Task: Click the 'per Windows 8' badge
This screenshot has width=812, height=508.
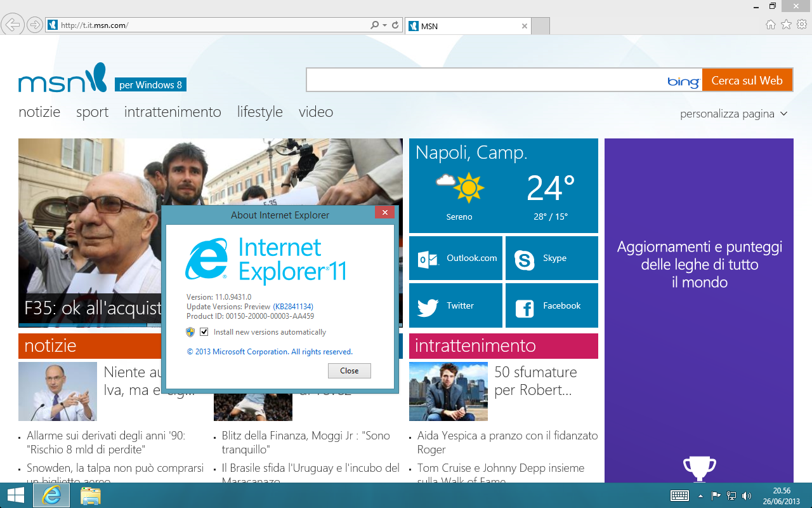Action: tap(150, 84)
